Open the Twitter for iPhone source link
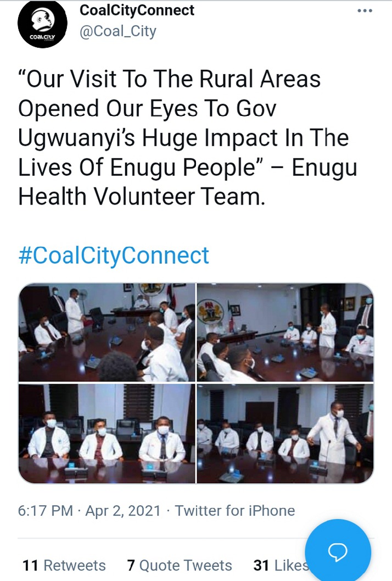392x581 pixels. (234, 511)
